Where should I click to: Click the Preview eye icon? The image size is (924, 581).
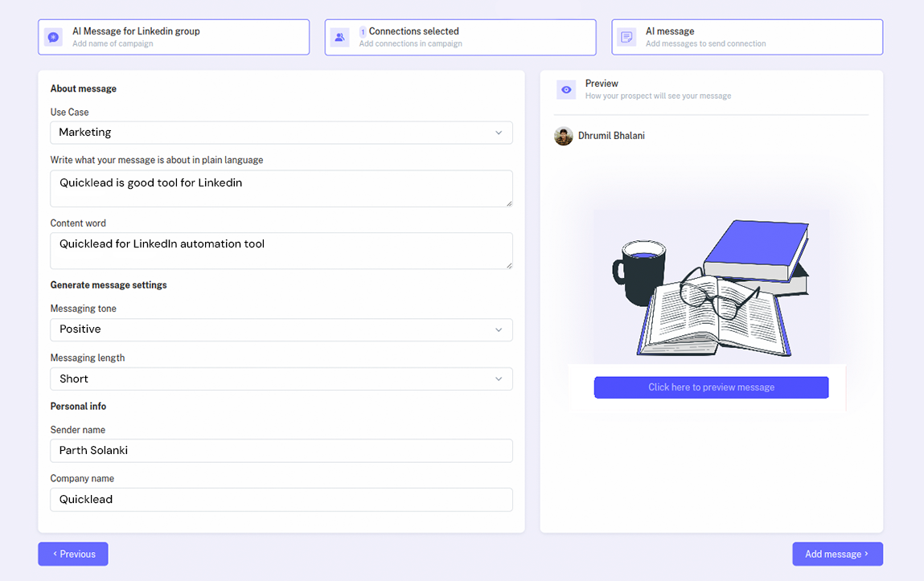coord(566,89)
